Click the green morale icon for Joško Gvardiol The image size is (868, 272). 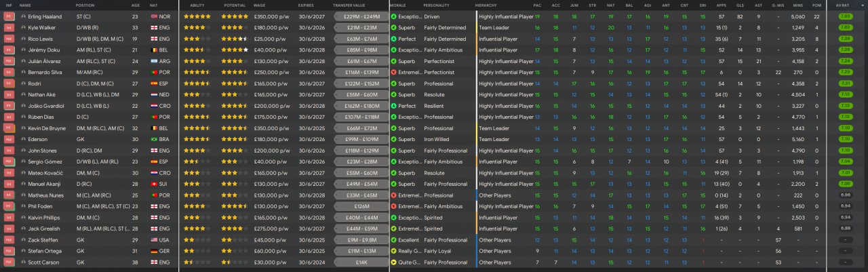point(394,106)
